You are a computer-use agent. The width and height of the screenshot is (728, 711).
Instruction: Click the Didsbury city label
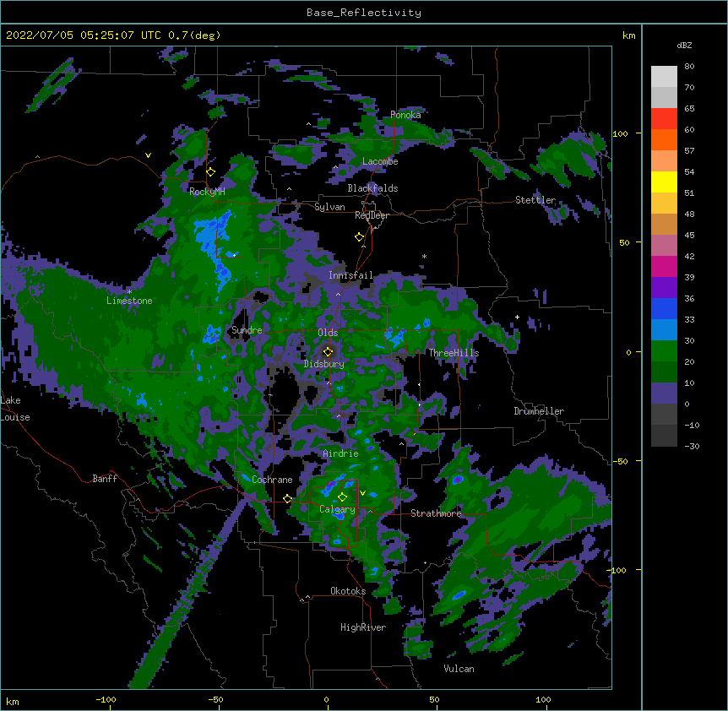(324, 364)
